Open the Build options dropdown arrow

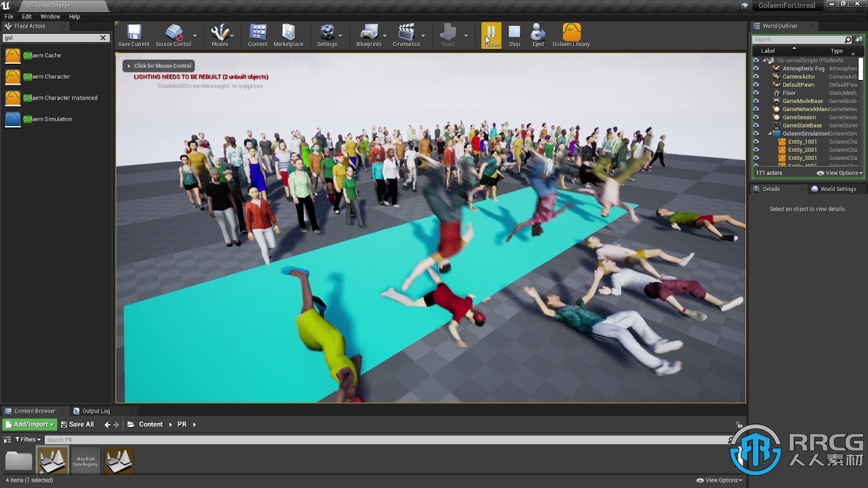pyautogui.click(x=465, y=35)
